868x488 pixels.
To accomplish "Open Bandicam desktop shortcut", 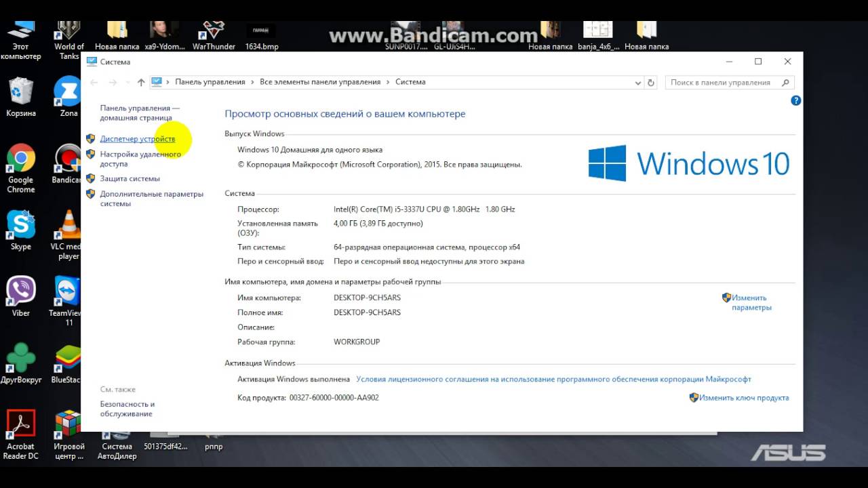I will pos(66,164).
